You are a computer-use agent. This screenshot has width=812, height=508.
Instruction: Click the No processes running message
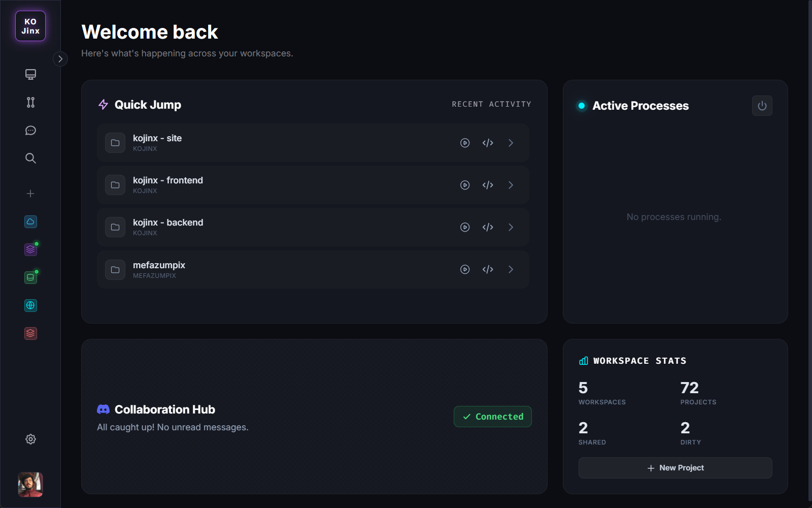674,217
